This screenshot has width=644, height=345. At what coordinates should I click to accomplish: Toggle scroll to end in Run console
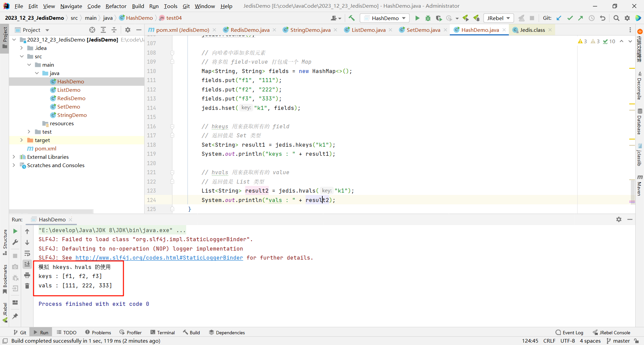(27, 264)
